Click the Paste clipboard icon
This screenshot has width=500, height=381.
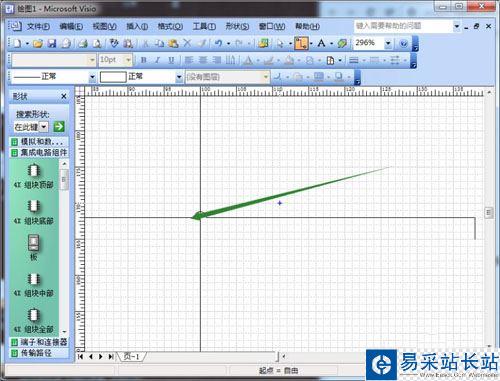pos(173,43)
